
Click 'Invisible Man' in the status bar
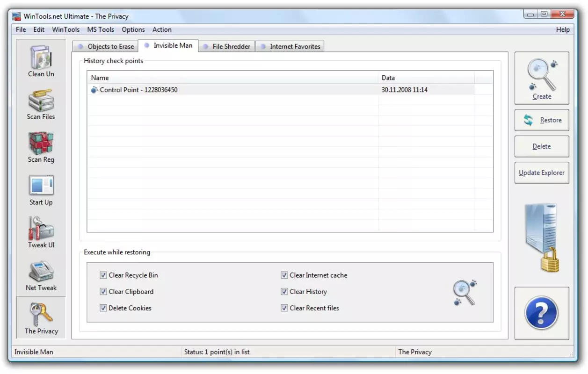(x=34, y=352)
